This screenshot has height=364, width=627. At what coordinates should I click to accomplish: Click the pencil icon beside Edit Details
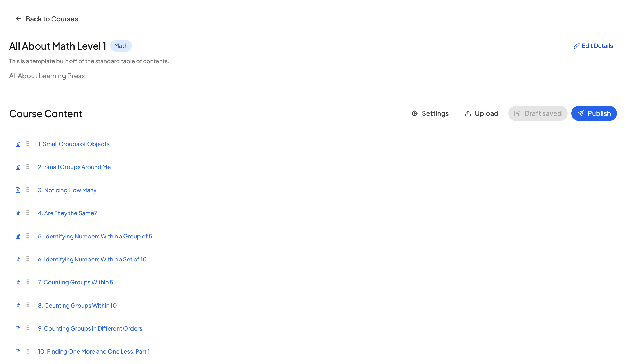tap(576, 46)
